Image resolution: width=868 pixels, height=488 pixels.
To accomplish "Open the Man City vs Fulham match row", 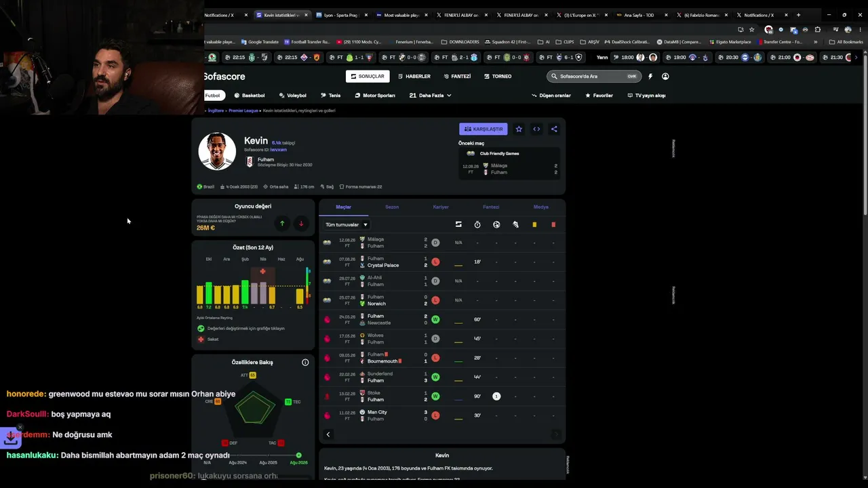I will (442, 415).
